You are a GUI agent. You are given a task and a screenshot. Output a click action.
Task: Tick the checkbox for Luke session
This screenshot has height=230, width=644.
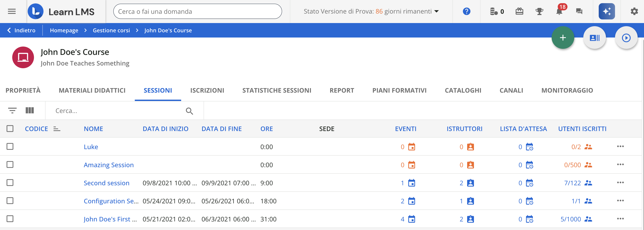click(x=10, y=147)
